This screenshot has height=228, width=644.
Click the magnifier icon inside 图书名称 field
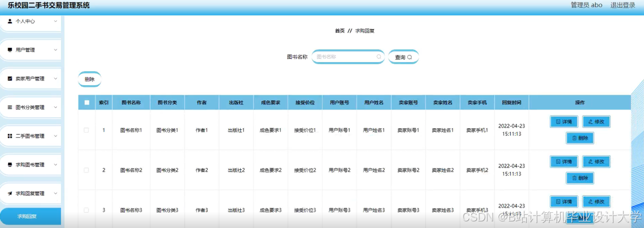point(379,57)
